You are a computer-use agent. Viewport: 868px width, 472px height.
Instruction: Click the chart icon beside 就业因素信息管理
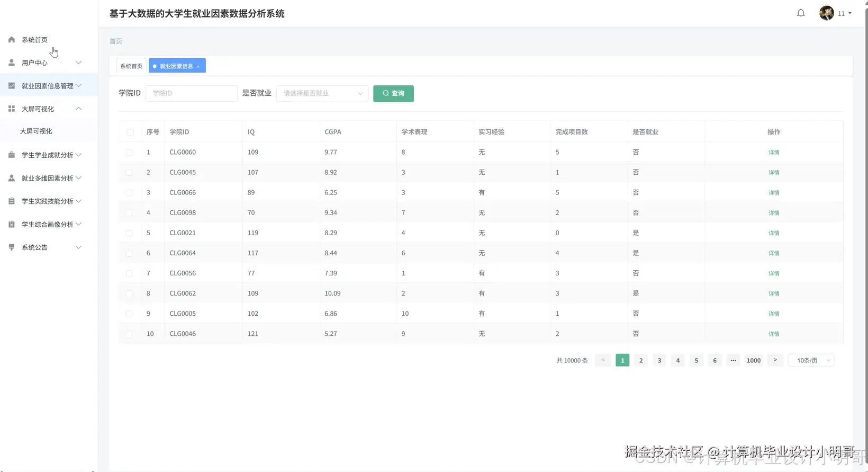point(12,86)
